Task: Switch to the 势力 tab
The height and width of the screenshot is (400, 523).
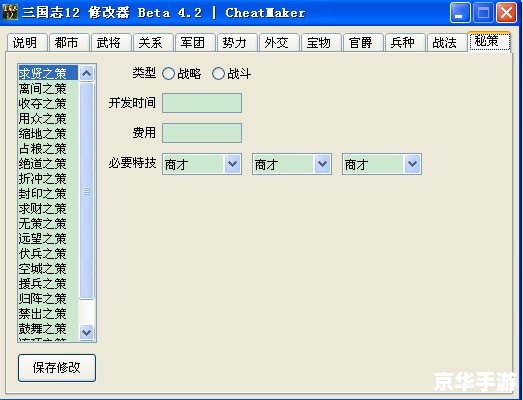Action: point(237,43)
